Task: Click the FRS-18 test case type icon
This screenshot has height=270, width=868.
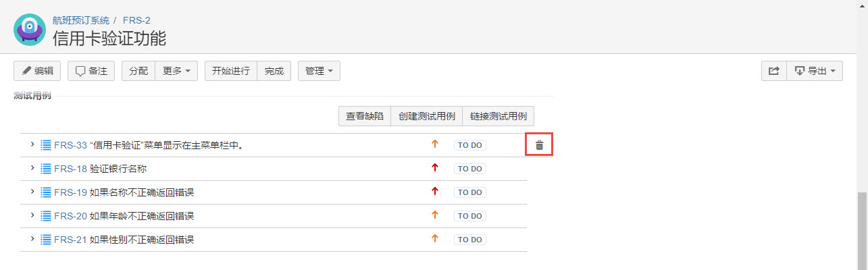Action: (x=46, y=169)
